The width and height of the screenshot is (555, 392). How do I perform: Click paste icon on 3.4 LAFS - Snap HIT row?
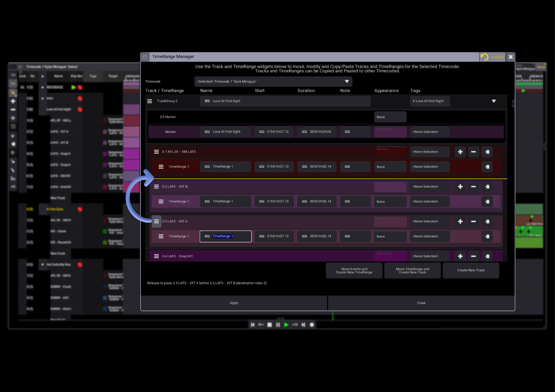487,256
